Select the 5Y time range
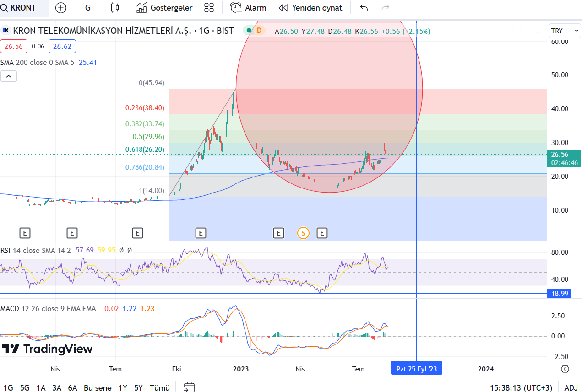Screen dimensions: 582x392 point(139,388)
